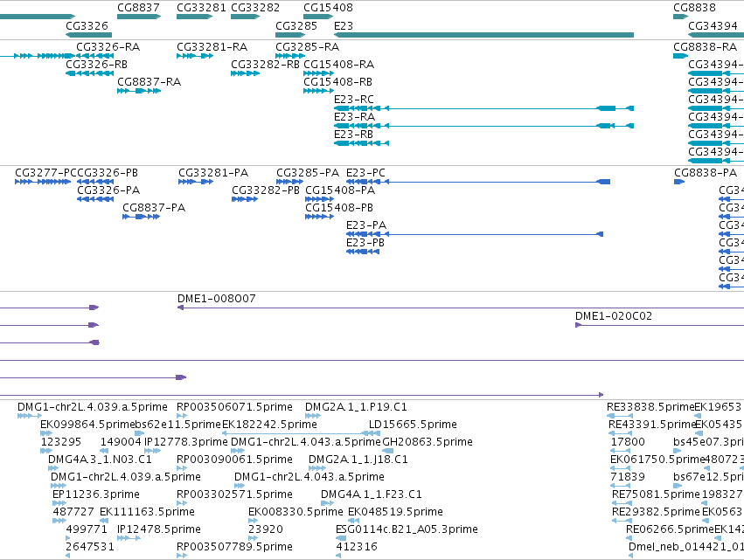
Task: Select the E23-PB protein label
Action: (365, 243)
